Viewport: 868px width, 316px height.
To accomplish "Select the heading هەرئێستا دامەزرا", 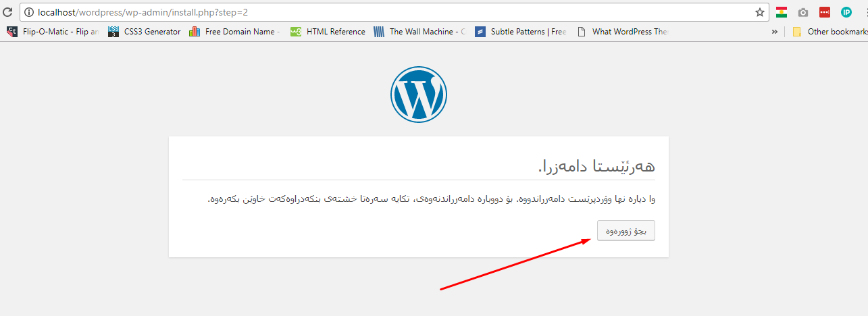I will 596,165.
